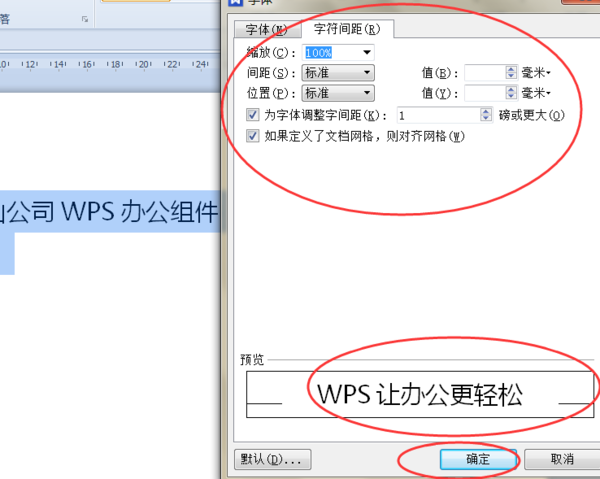Open the 间距(S) 标准 dropdown
Screen dimensions: 600x479
[x=338, y=72]
